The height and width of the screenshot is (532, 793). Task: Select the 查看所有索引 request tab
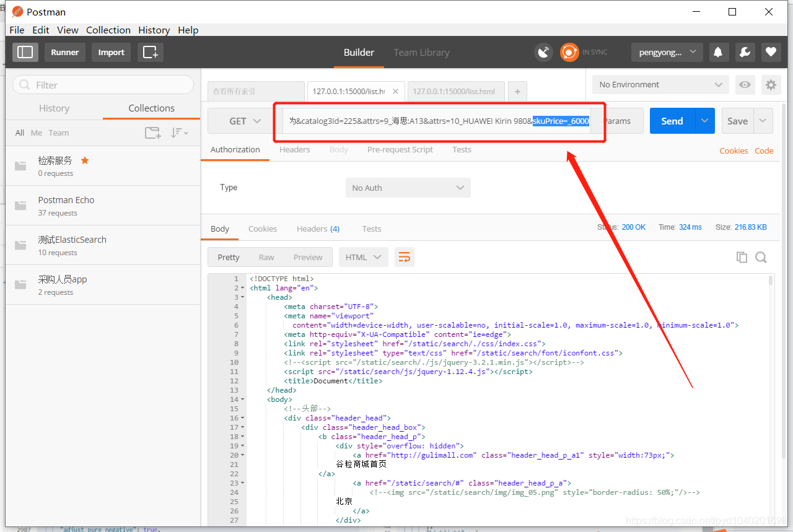tap(256, 91)
